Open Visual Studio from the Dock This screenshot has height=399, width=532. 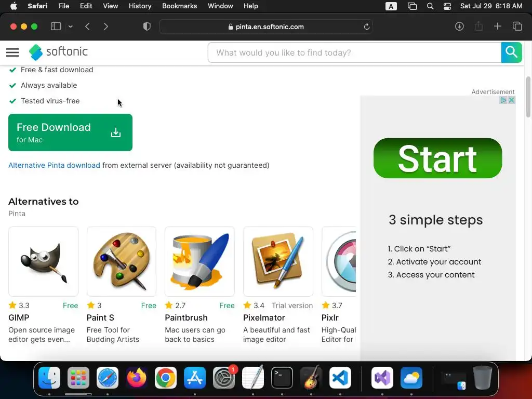382,377
